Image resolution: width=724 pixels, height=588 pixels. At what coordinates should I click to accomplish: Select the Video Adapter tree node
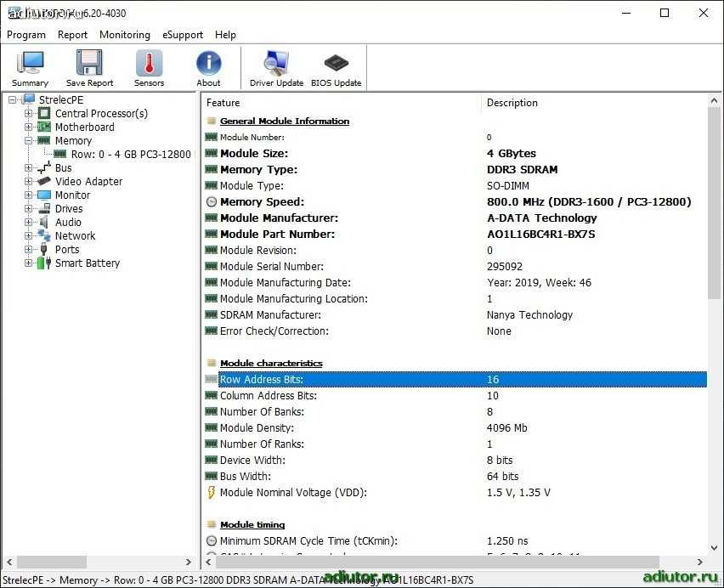[88, 181]
